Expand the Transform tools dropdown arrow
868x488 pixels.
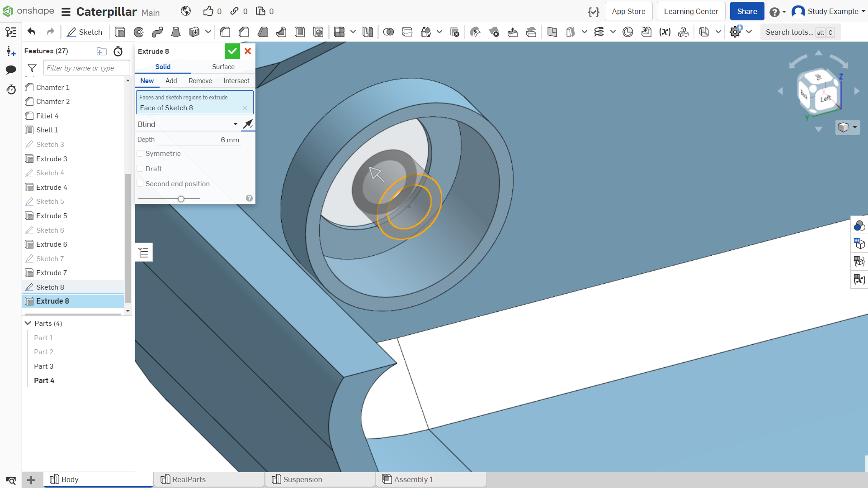(x=439, y=32)
